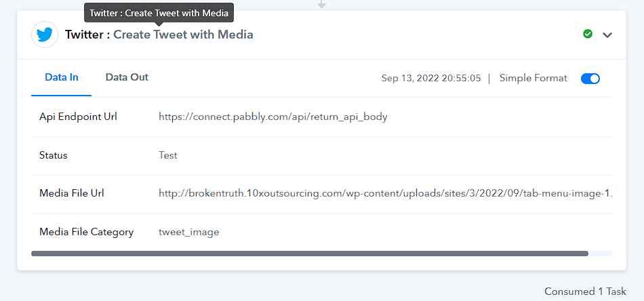The height and width of the screenshot is (301, 644).
Task: Click the Status field label
Action: [54, 155]
